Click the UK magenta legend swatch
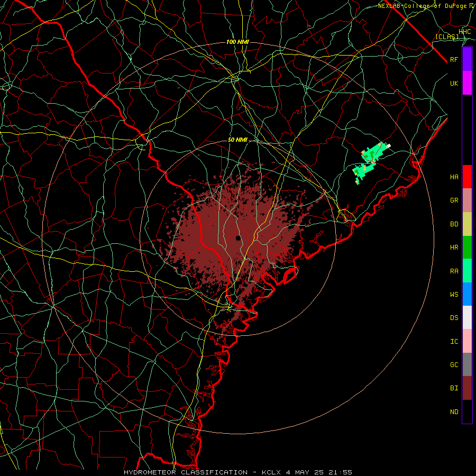476x476 pixels. pyautogui.click(x=467, y=83)
